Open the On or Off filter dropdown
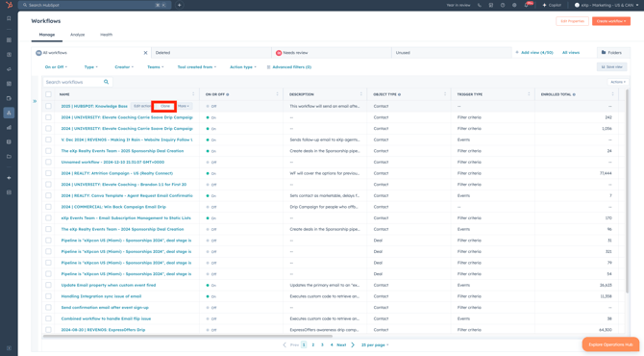This screenshot has width=644, height=356. (56, 67)
